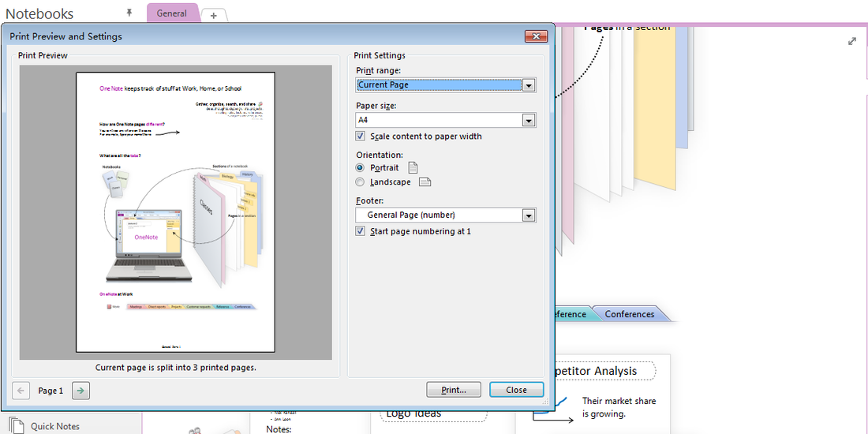This screenshot has height=434, width=868.
Task: Expand the Print range dropdown arrow
Action: [529, 85]
